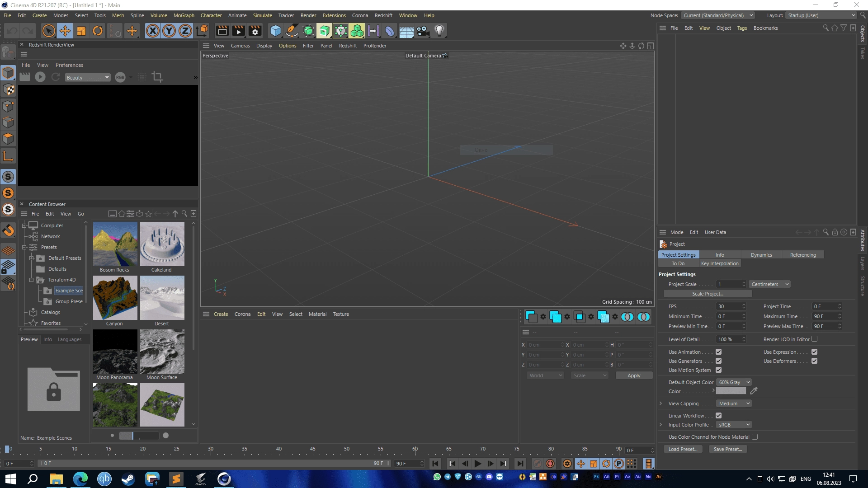This screenshot has height=488, width=868.
Task: Click the Load Preset button
Action: (x=683, y=449)
